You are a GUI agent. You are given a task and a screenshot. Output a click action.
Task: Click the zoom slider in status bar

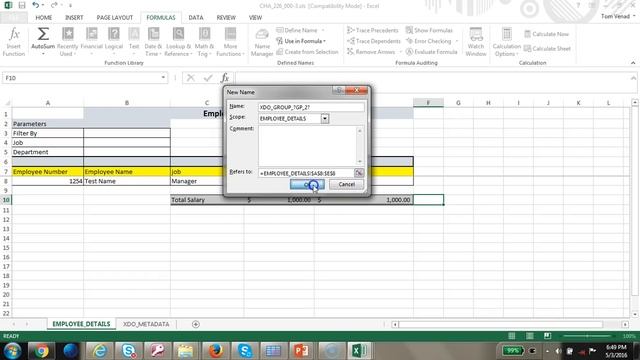pyautogui.click(x=588, y=336)
